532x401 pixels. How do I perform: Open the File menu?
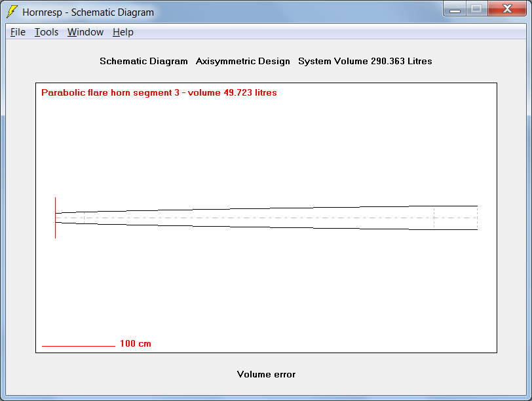pyautogui.click(x=18, y=32)
